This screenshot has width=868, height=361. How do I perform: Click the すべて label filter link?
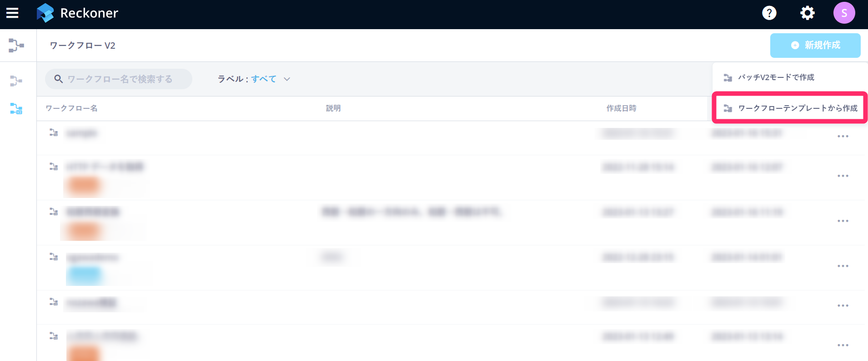264,79
